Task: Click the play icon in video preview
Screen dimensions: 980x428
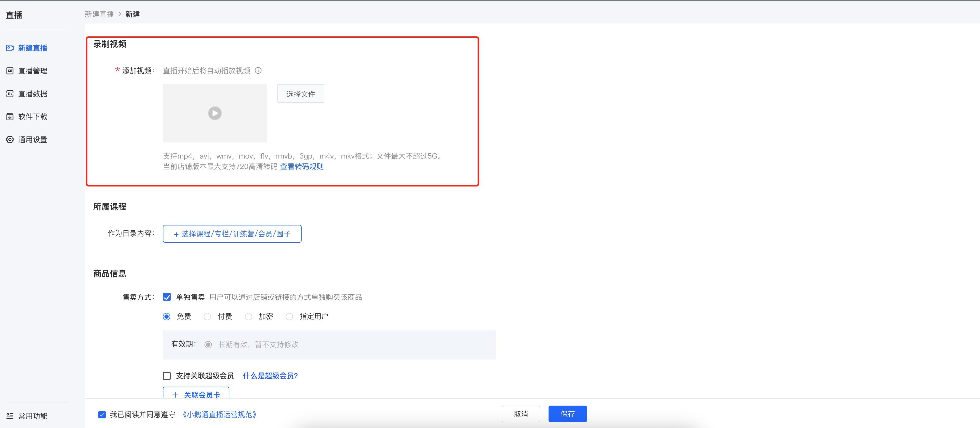Action: pos(215,113)
